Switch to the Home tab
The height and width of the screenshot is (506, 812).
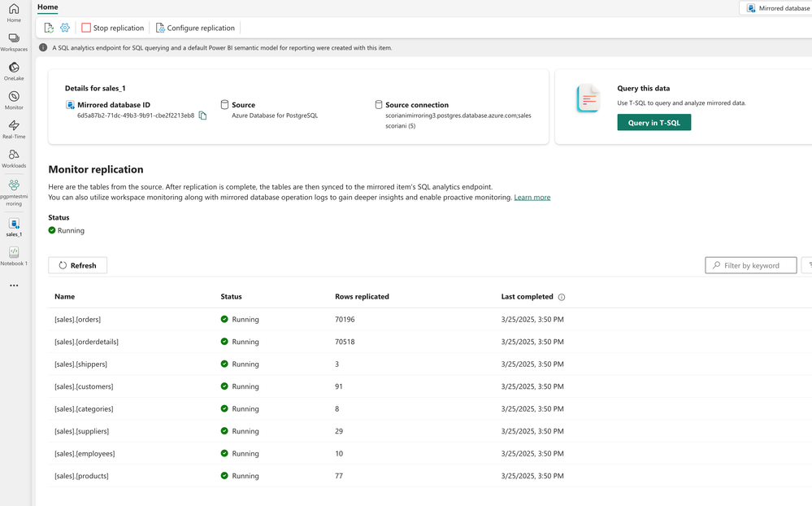point(48,7)
